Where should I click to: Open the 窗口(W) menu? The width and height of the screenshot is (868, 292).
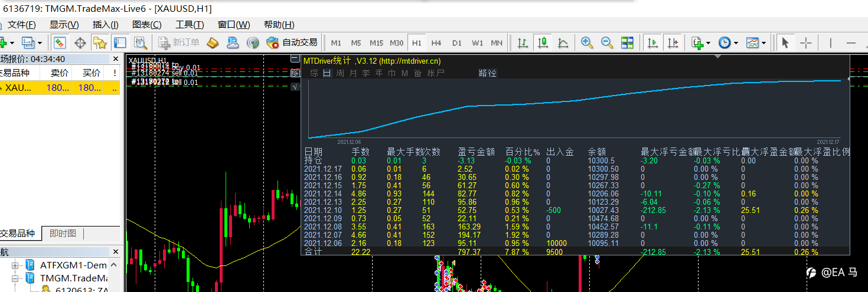click(234, 25)
